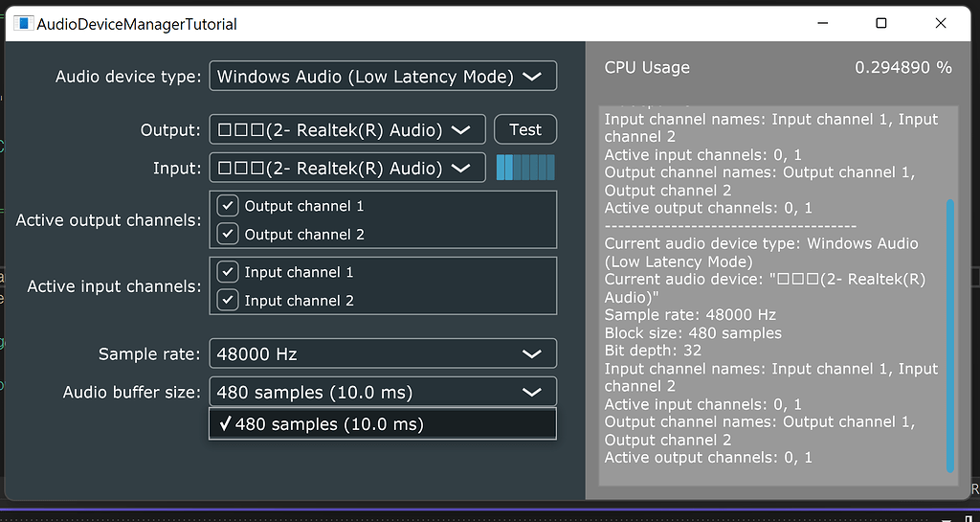
Task: Click the Output device chevron arrow
Action: coord(460,130)
